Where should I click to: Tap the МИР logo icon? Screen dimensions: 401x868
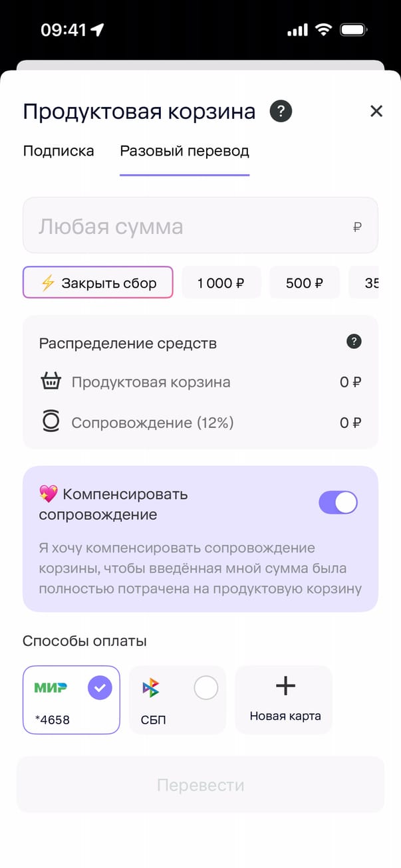point(51,687)
